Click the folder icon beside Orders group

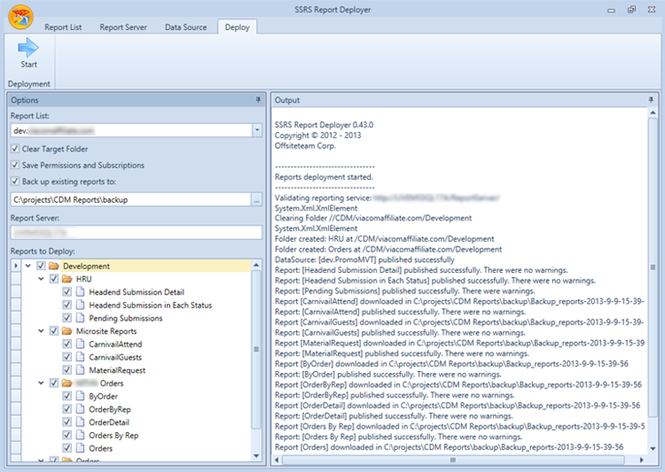67,383
